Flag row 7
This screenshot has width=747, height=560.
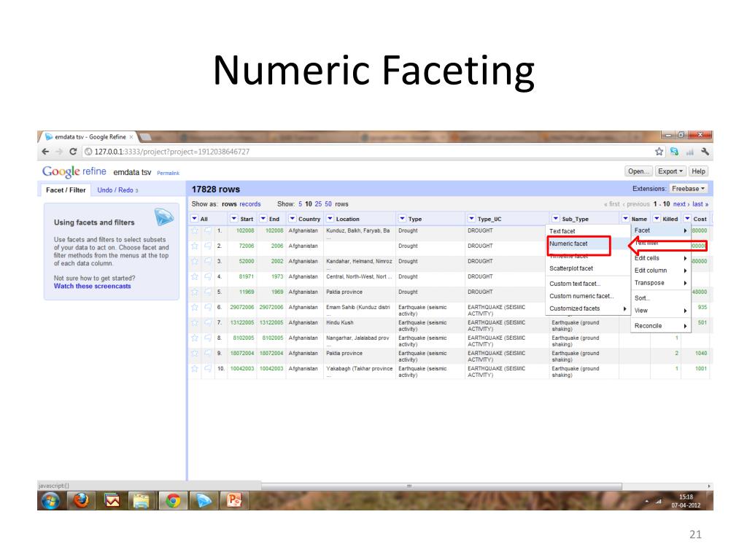tap(208, 322)
